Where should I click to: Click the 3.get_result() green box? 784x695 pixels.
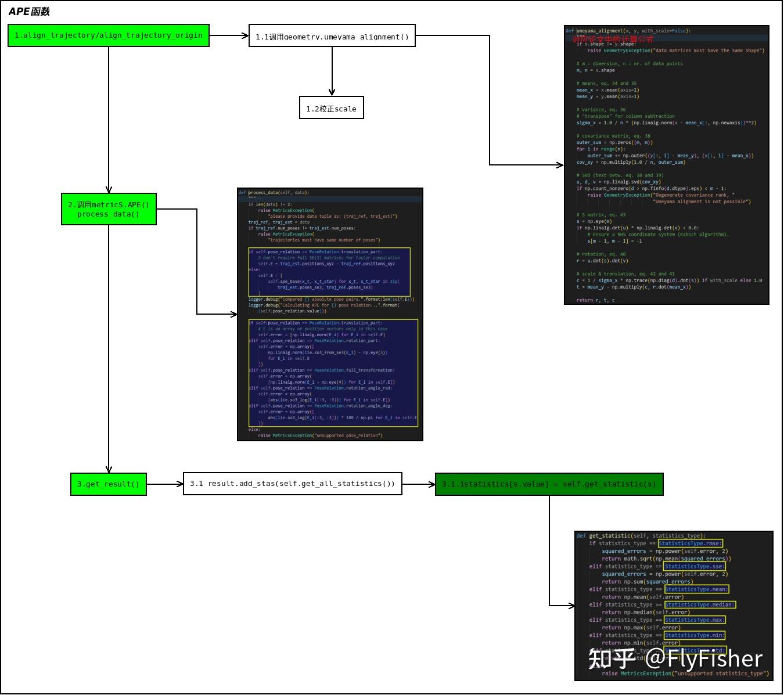point(109,484)
